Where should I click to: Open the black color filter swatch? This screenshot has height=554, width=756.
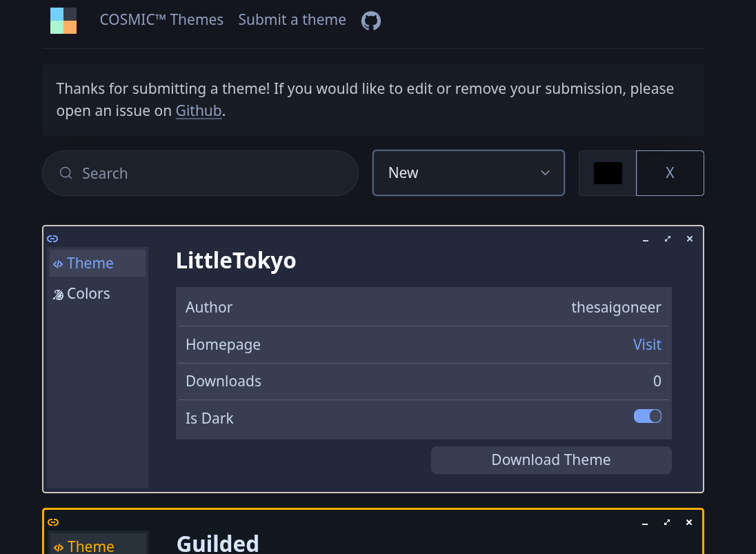[608, 173]
